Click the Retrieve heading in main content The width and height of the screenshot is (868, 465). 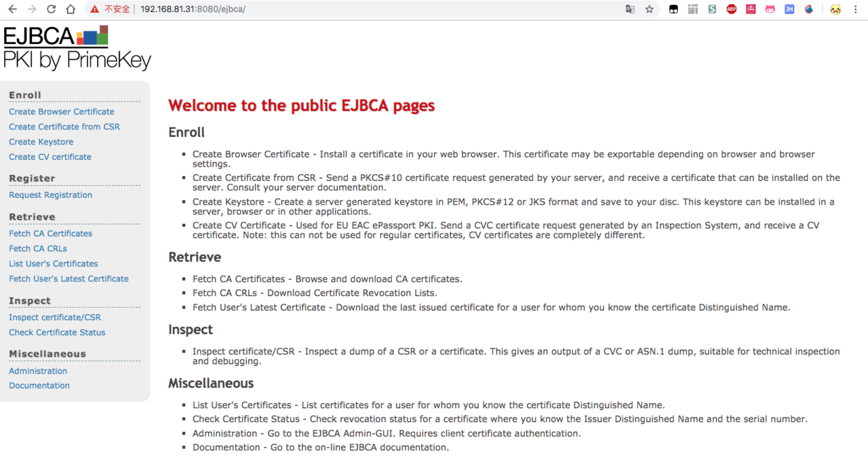pos(195,257)
